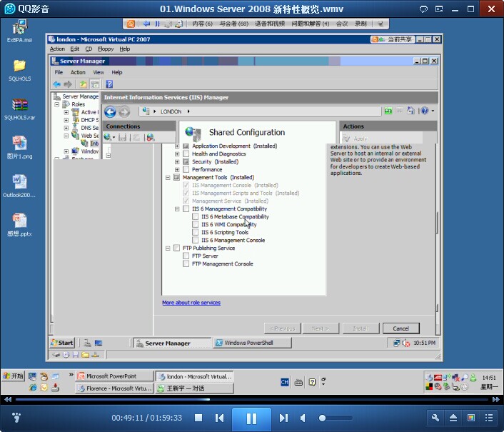Check IIS 6 Management Compatibility checkbox
This screenshot has height=432, width=504.
click(186, 209)
